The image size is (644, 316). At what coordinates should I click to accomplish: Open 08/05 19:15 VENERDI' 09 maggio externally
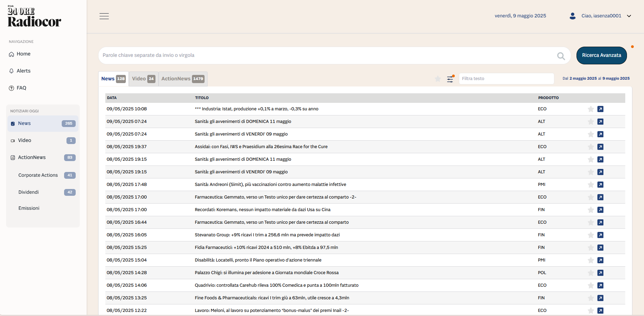click(600, 172)
